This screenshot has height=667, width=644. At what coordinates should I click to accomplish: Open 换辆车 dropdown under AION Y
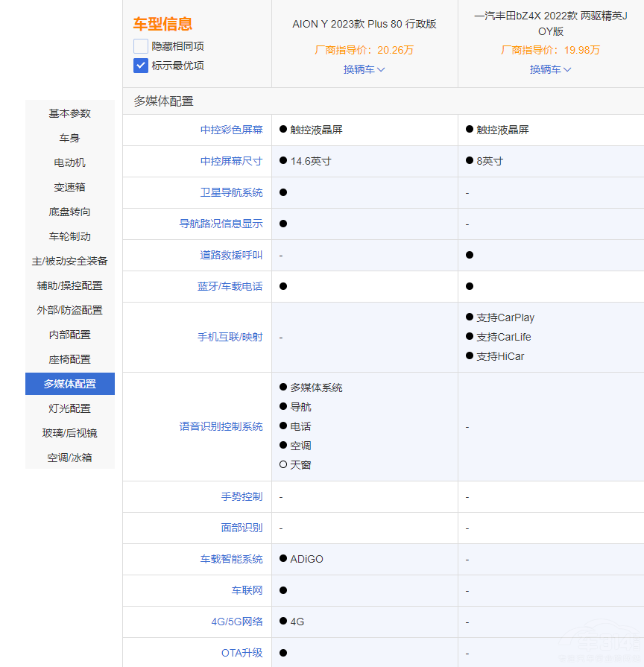(x=364, y=69)
